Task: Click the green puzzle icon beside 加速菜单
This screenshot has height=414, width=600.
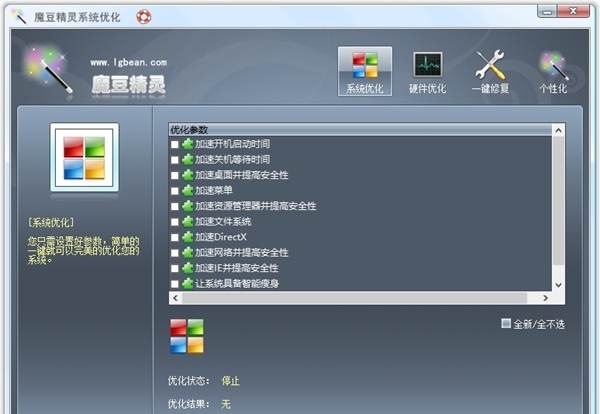Action: click(x=188, y=190)
